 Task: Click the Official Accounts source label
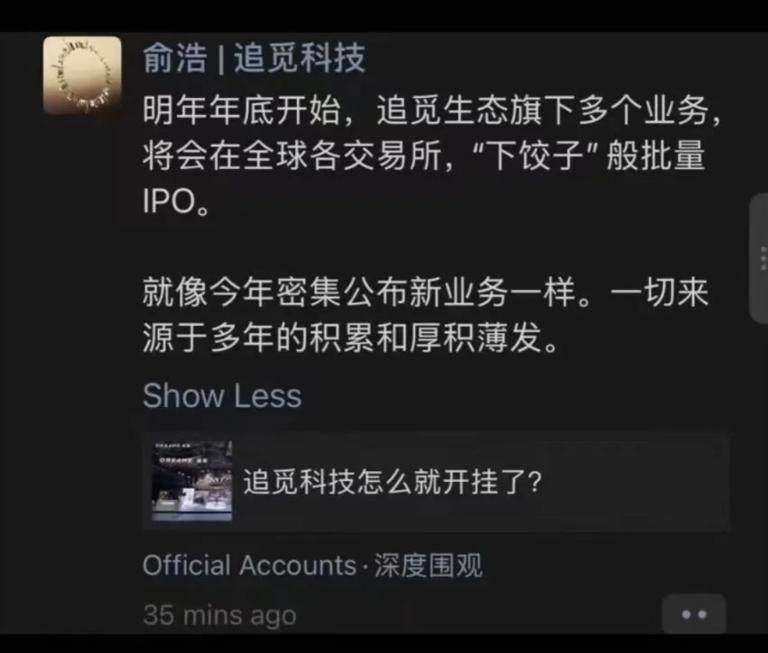pos(249,565)
